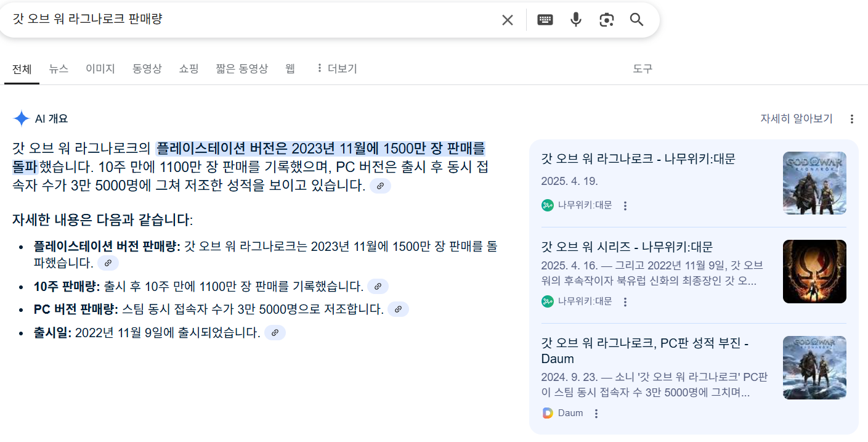Screen dimensions: 868x442
Task: Click the date text 2025. 4. 19.
Action: point(569,182)
